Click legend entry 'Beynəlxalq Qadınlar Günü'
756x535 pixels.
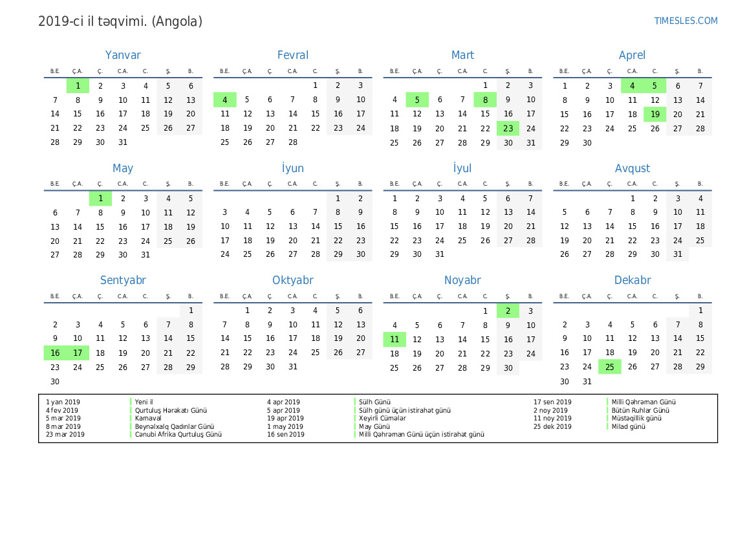tap(175, 426)
